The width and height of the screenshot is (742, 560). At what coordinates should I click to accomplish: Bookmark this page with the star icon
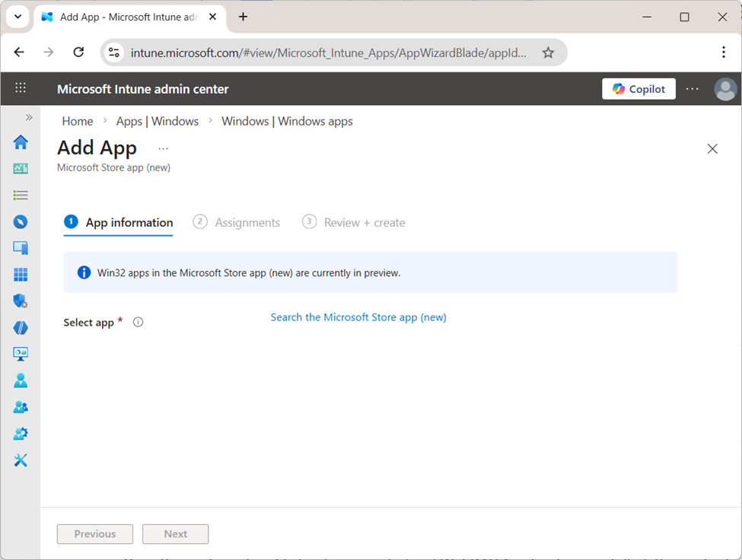[x=548, y=52]
